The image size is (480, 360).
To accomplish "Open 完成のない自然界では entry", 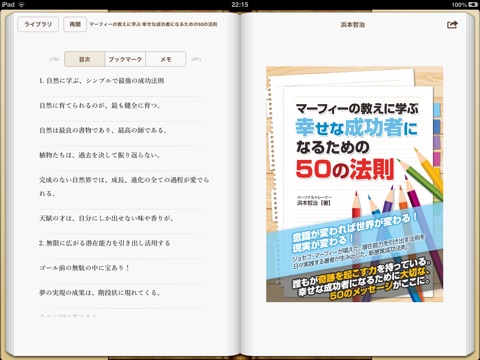I will pos(125,187).
